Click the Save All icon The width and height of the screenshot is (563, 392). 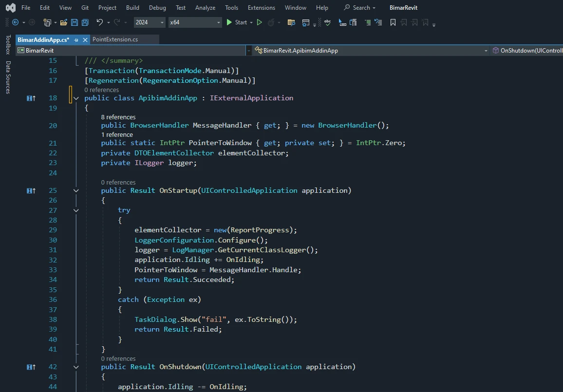point(84,22)
